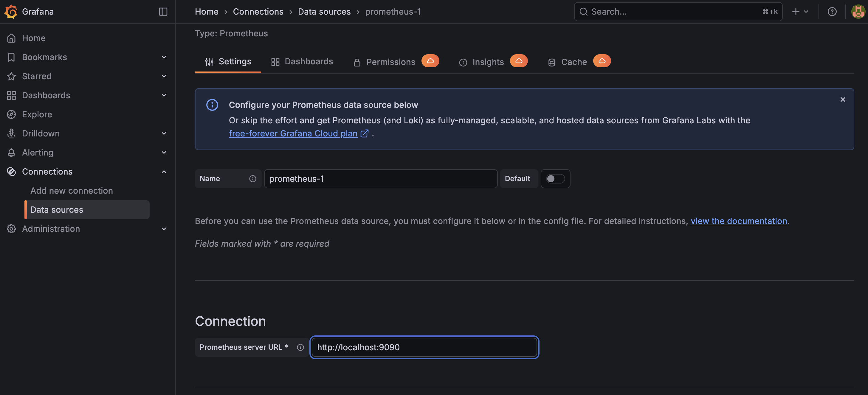Close the info banner with X
The width and height of the screenshot is (868, 395).
843,100
